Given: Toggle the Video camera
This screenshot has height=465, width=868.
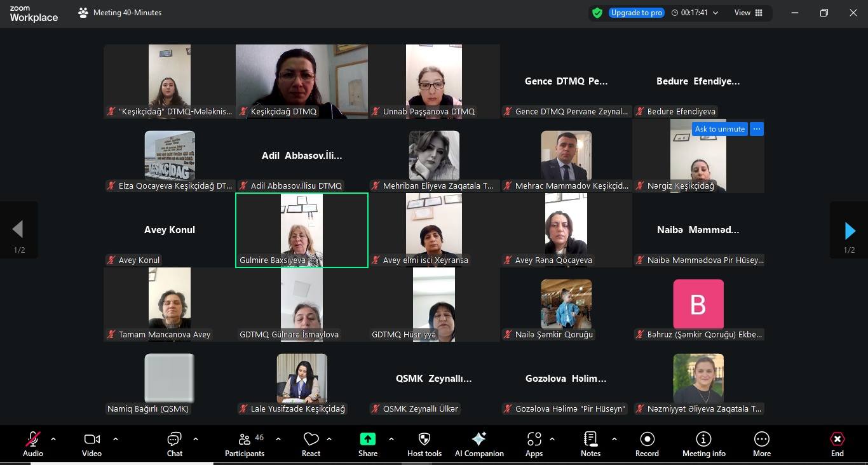Looking at the screenshot, I should click(92, 444).
